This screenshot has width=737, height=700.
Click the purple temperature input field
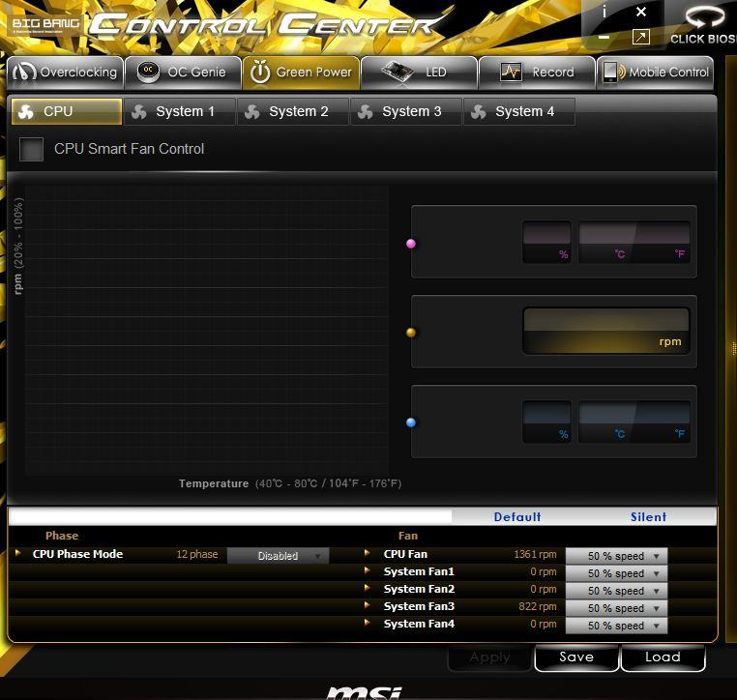(634, 242)
